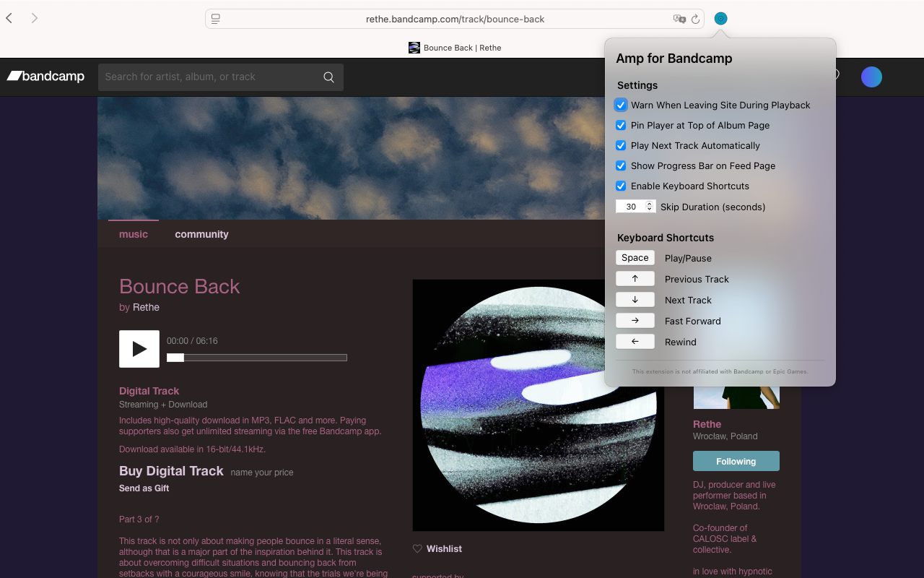Viewport: 924px width, 578px height.
Task: Disable Warn When Leaving Site During Playback
Action: pos(621,105)
